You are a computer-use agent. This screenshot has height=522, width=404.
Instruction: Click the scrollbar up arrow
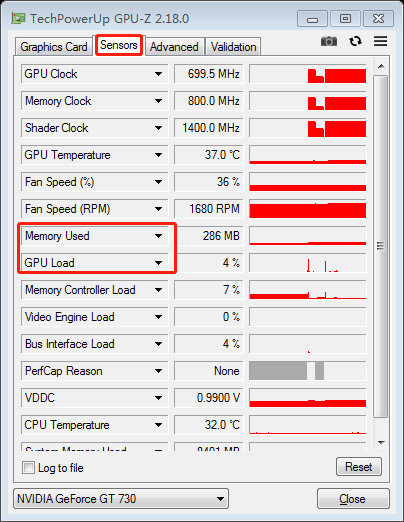[x=381, y=66]
